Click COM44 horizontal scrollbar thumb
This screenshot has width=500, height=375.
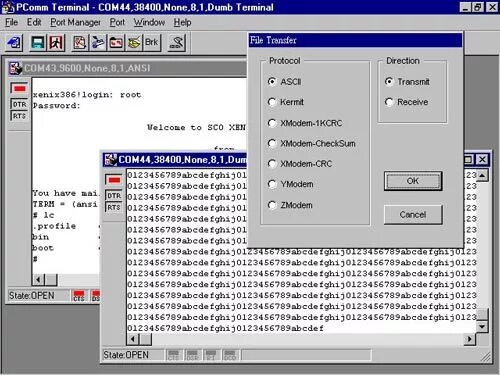click(x=145, y=339)
